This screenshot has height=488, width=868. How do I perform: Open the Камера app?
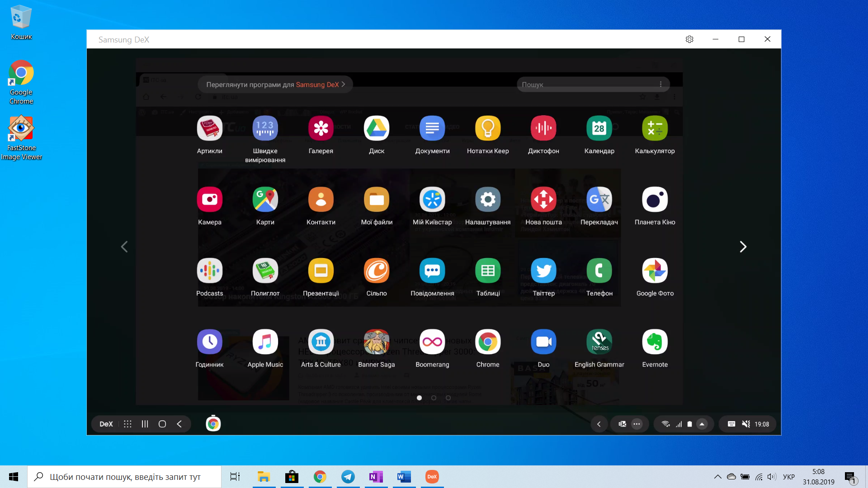[209, 199]
